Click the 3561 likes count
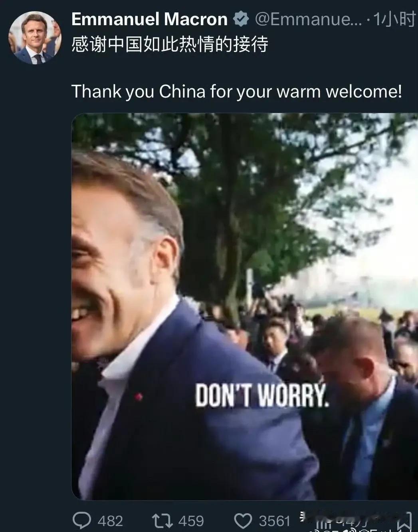This screenshot has height=532, width=418. [x=275, y=521]
